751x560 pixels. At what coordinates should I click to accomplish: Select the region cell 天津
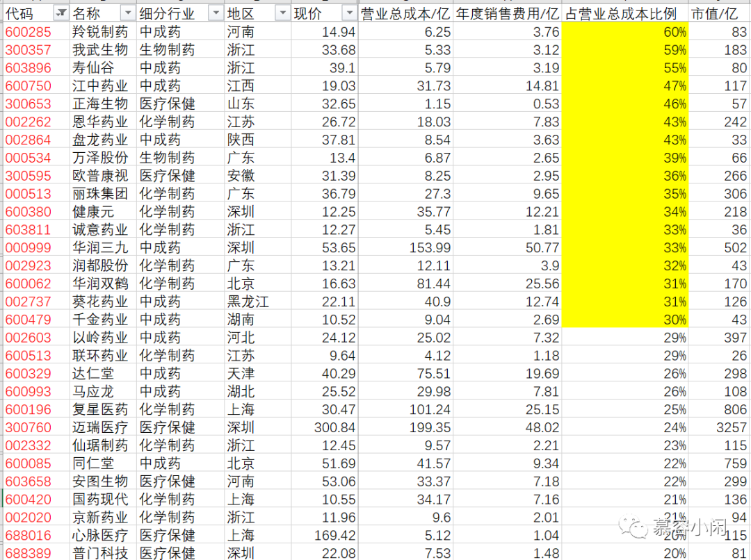point(258,373)
